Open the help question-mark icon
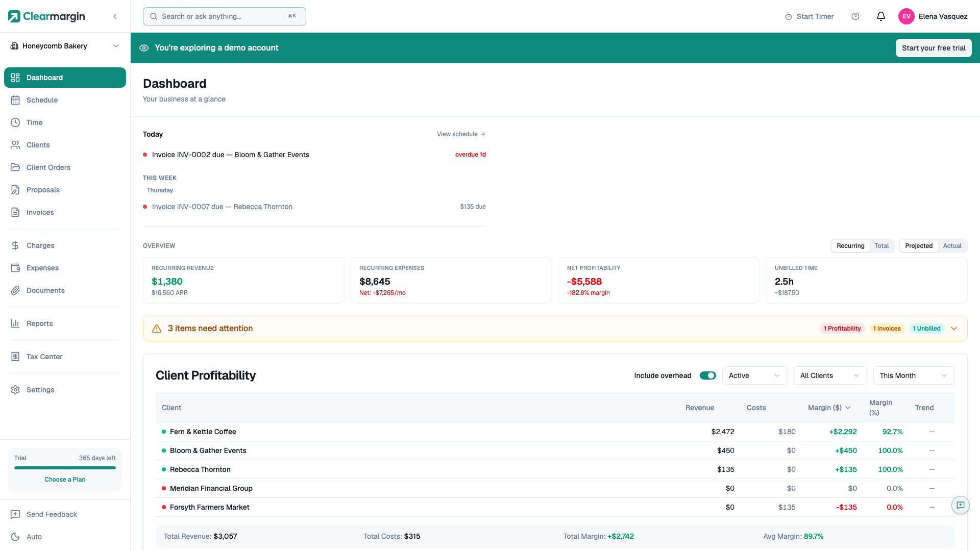Viewport: 980px width, 551px height. click(x=855, y=16)
